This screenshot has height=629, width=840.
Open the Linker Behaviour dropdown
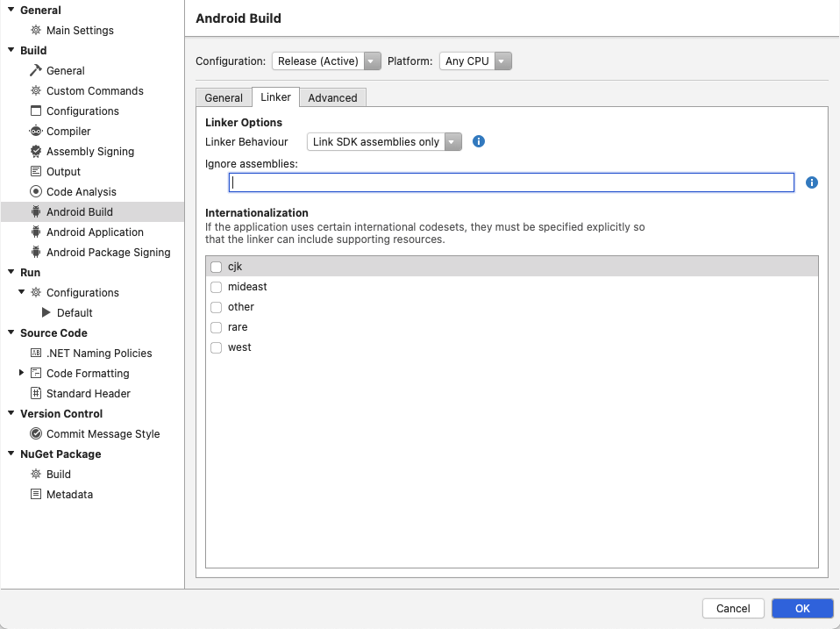coord(384,142)
